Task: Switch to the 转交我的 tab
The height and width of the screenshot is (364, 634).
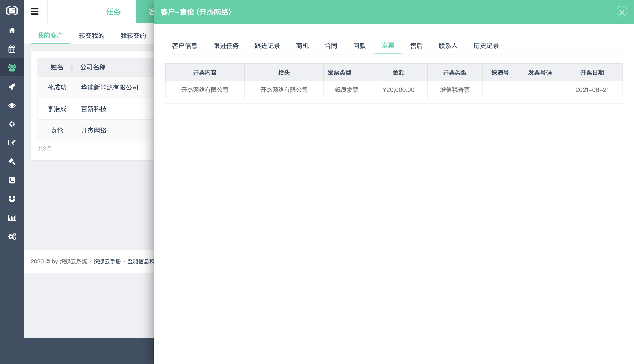Action: (91, 35)
